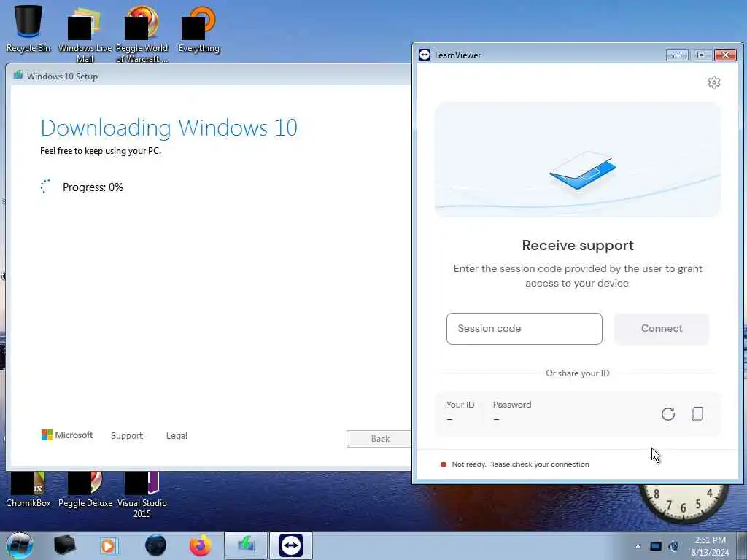Viewport: 747px width, 560px height.
Task: Click the Connect button in TeamViewer
Action: [661, 329]
